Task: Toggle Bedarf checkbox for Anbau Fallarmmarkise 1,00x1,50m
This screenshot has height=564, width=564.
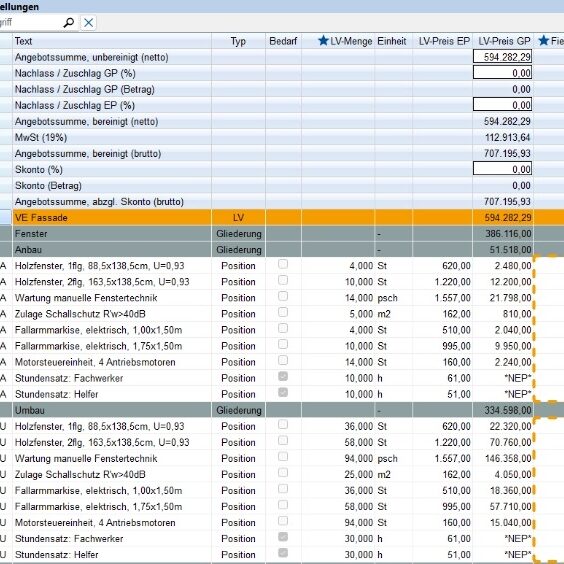Action: tap(283, 328)
